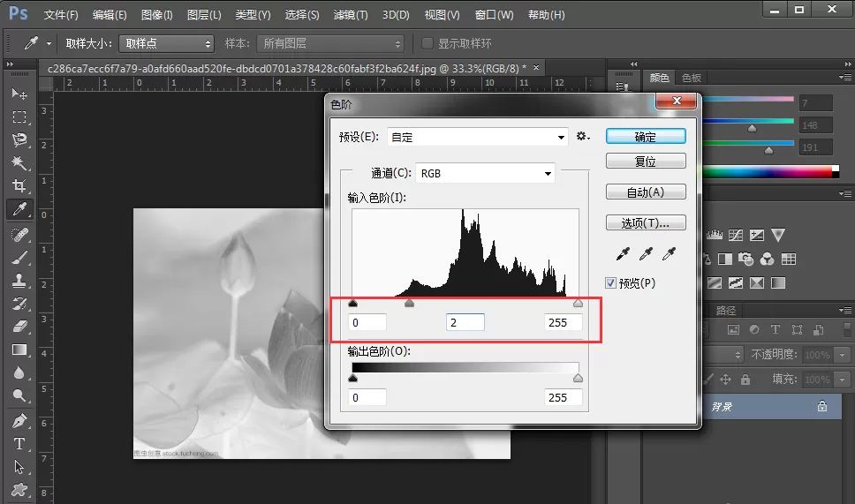The width and height of the screenshot is (855, 504).
Task: Open the 预设 preset dropdown
Action: (478, 137)
